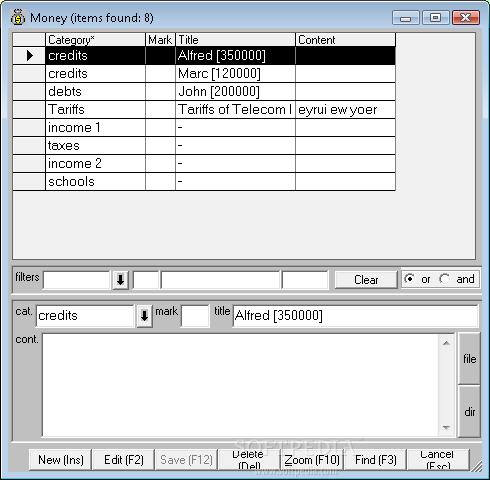490x480 pixels.
Task: Select the 'income 2' category row
Action: pyautogui.click(x=95, y=163)
